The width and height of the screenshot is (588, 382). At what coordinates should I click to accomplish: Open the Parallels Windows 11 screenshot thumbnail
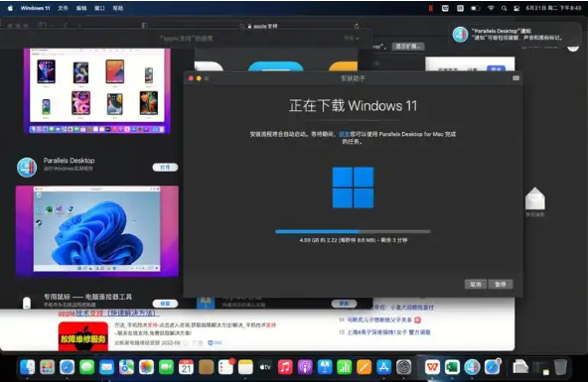click(x=97, y=231)
